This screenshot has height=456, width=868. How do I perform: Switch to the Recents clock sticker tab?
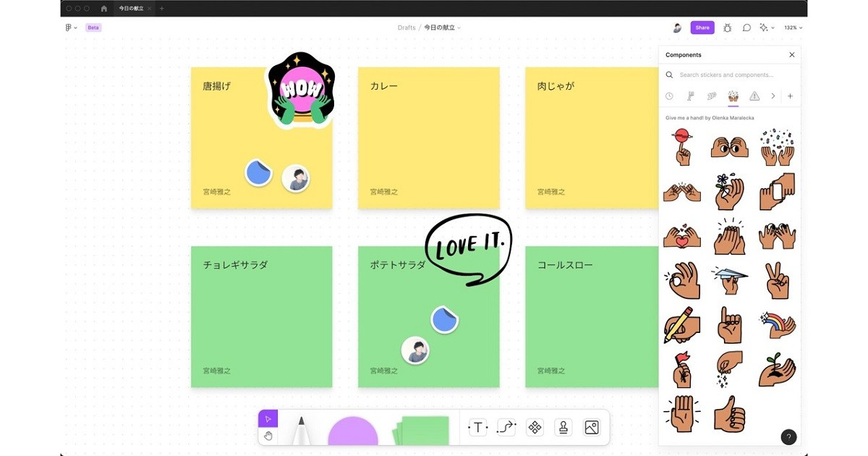point(669,96)
